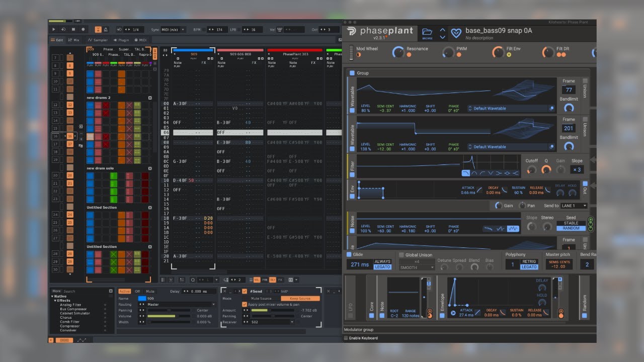
Task: Toggle the Group enable checkbox
Action: click(352, 73)
